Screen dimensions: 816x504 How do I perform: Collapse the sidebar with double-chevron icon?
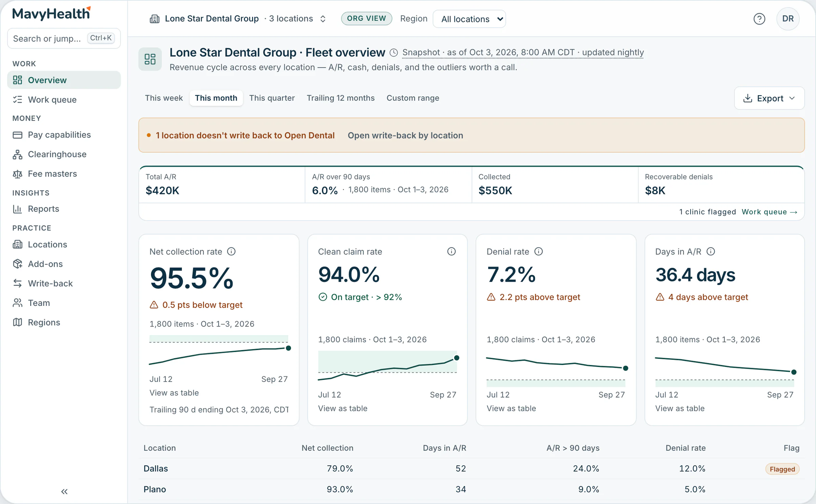point(64,491)
